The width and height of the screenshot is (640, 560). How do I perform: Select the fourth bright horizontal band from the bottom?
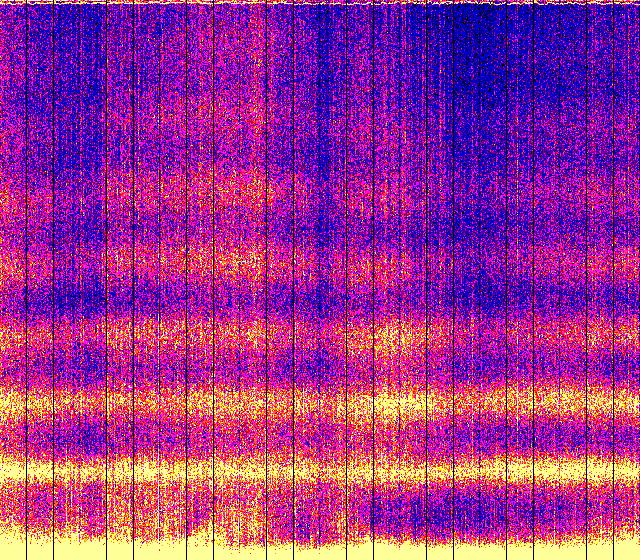point(240,262)
